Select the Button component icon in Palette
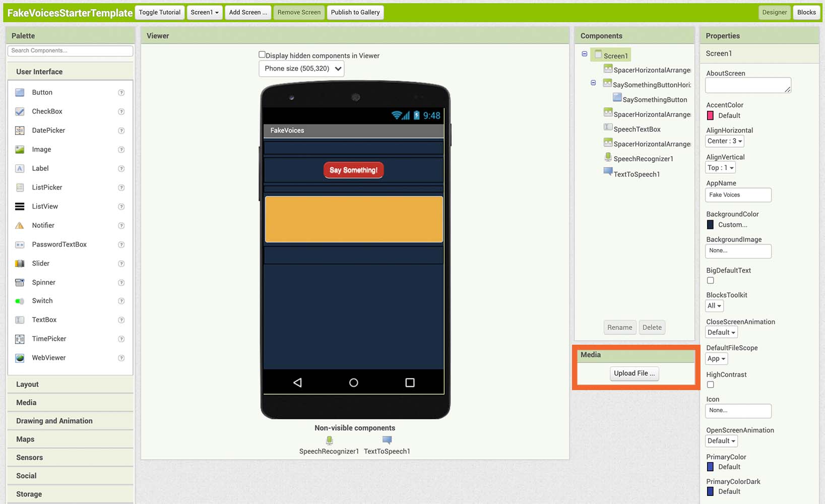 click(x=20, y=93)
